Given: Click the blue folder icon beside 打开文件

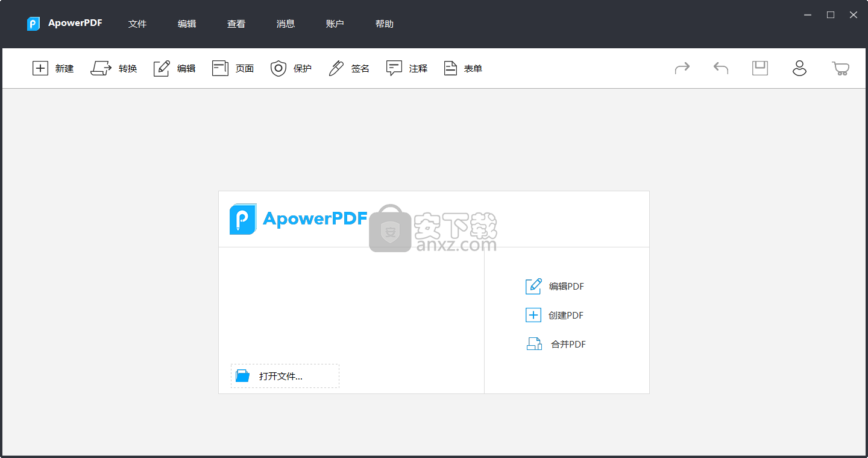Looking at the screenshot, I should [x=242, y=375].
